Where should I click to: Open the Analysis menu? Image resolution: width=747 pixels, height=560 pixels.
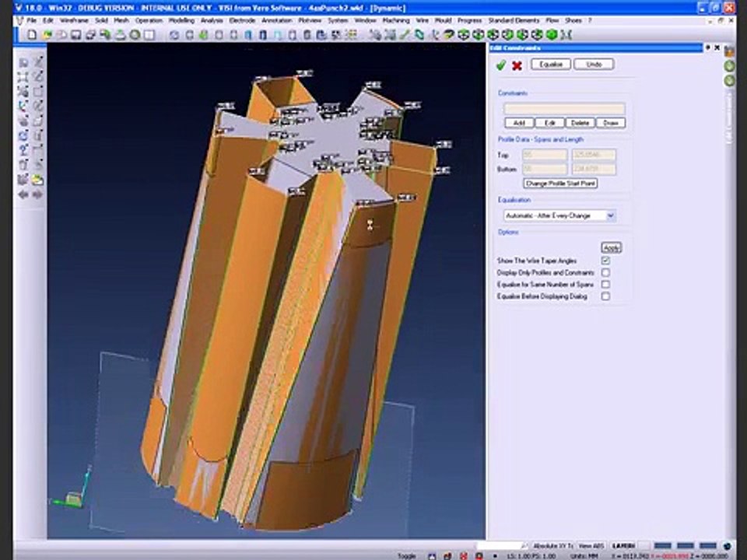[x=212, y=20]
